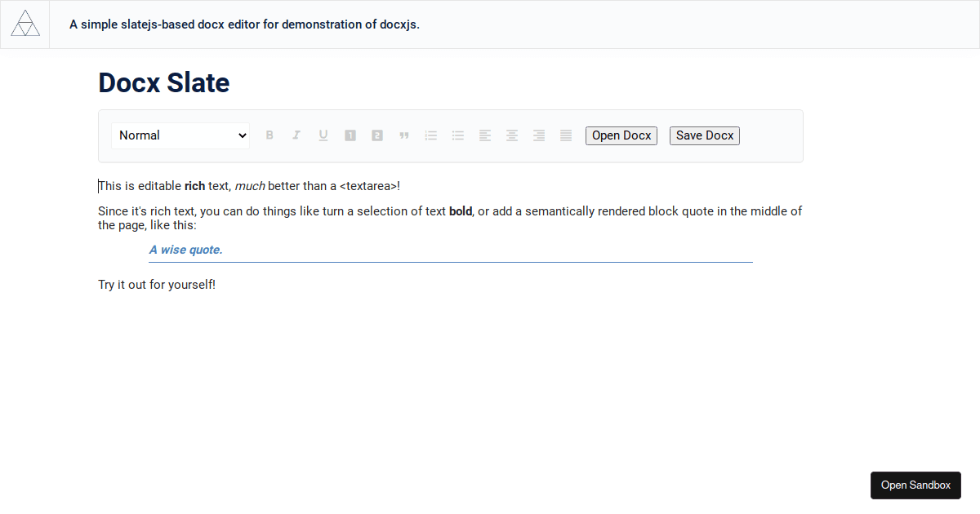Align text to the right

click(x=539, y=135)
